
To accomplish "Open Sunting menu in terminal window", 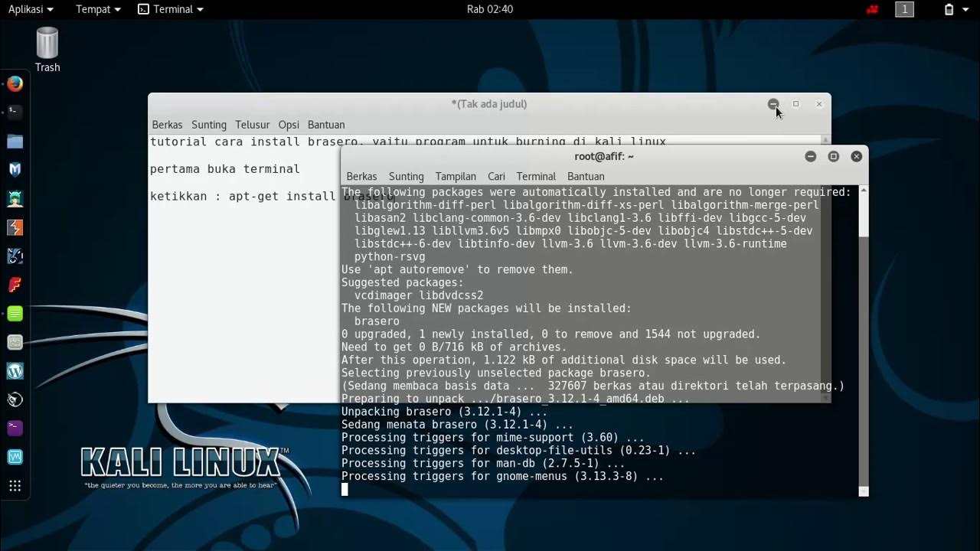I will tap(406, 176).
